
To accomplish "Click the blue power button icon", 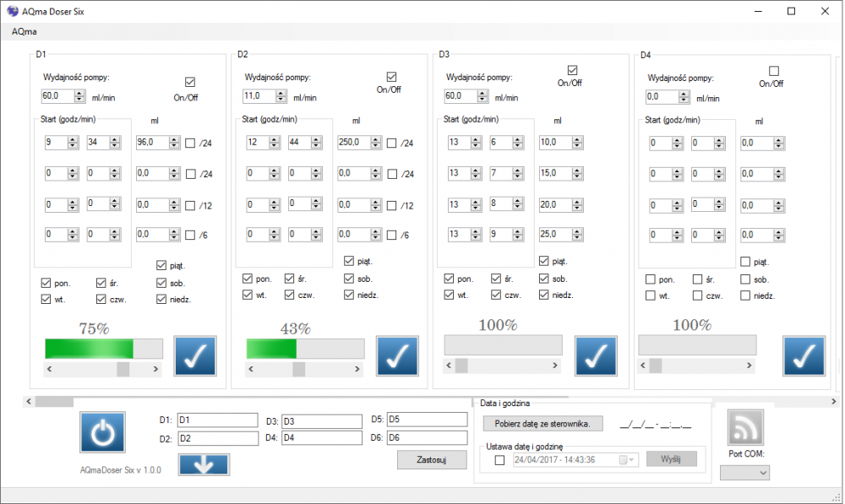I will coord(102,433).
